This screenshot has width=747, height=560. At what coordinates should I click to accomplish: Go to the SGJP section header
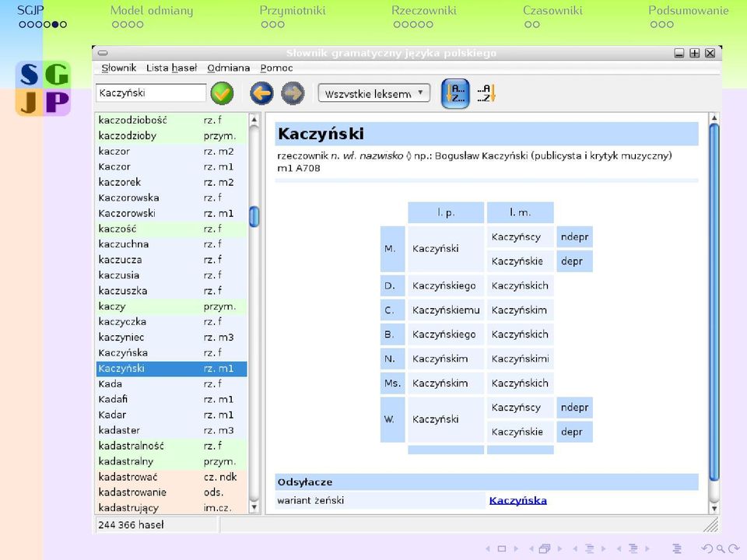click(30, 10)
